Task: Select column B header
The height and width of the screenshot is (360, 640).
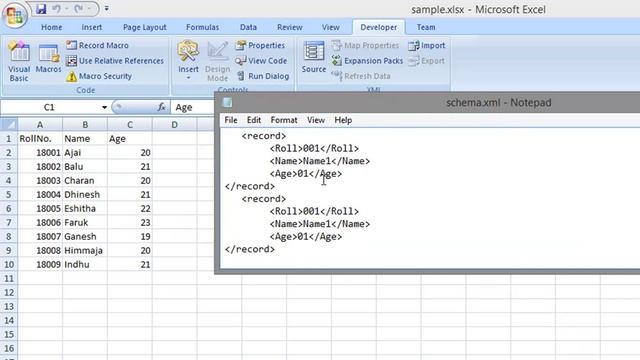Action: [85, 124]
